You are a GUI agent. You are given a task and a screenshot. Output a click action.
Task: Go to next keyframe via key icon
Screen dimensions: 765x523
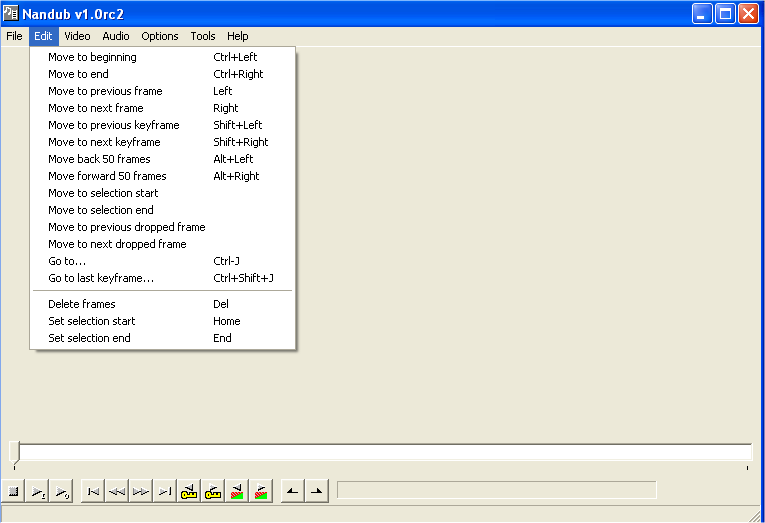pos(213,491)
